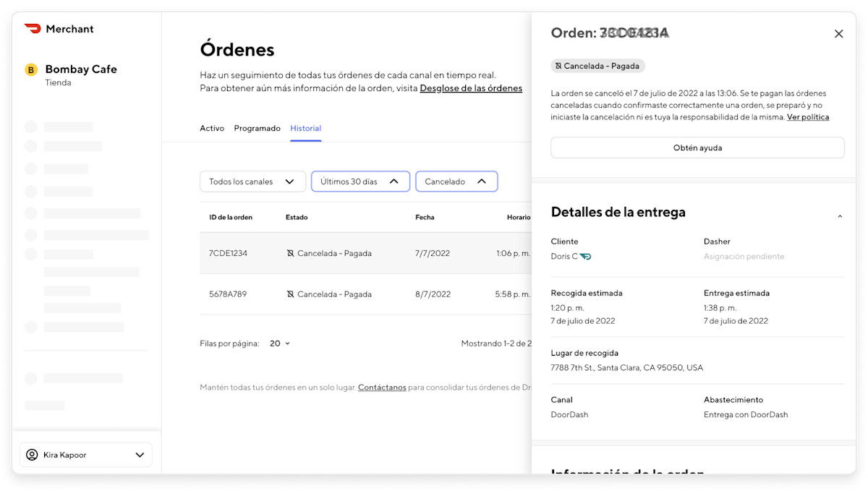Image resolution: width=868 pixels, height=496 pixels.
Task: Open the Últimos 30 días date filter
Action: (360, 181)
